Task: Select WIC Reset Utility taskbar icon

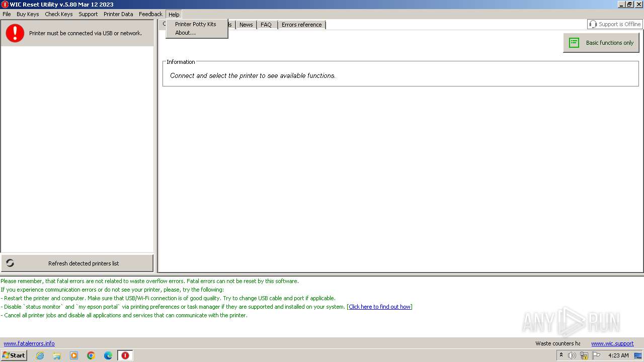Action: (x=125, y=355)
